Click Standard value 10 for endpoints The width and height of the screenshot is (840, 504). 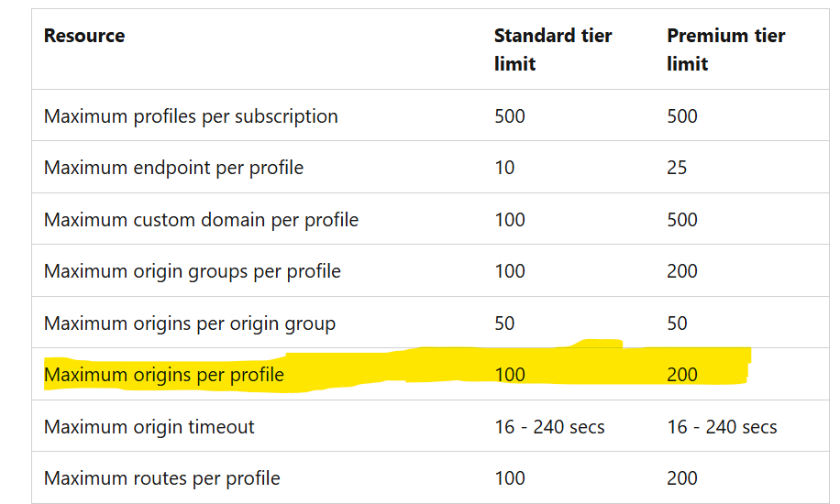coord(504,168)
